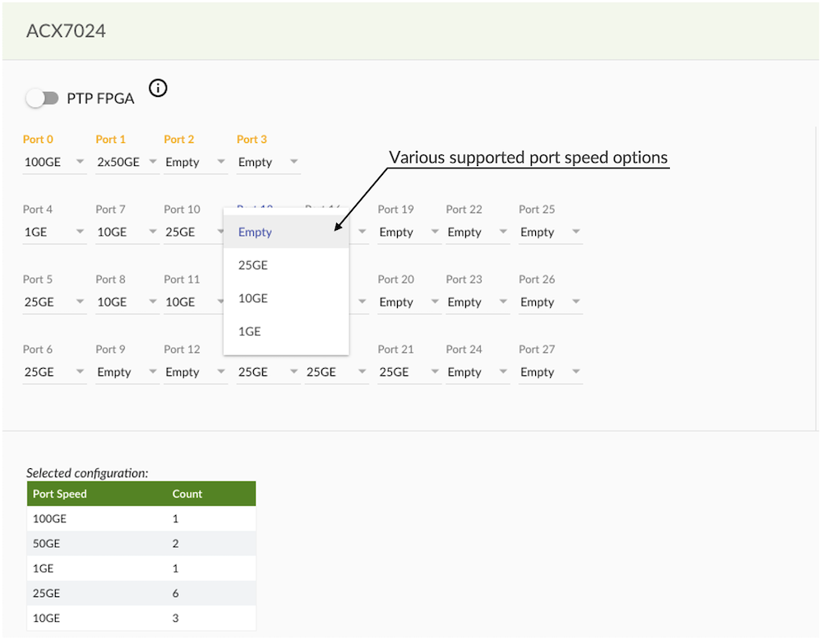
Task: Open the Port 23 speed dropdown
Action: coord(478,302)
